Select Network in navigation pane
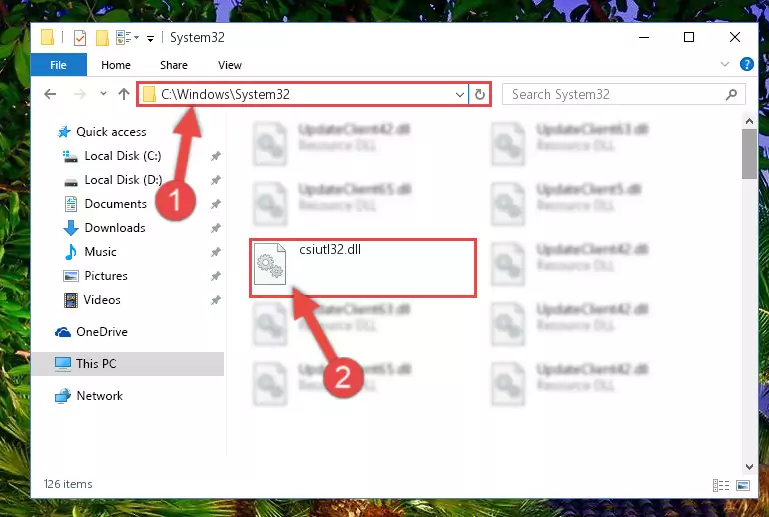769x517 pixels. click(x=100, y=395)
